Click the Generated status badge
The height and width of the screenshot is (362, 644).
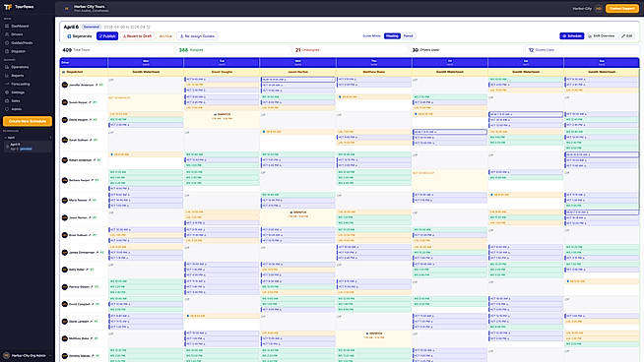click(x=92, y=27)
